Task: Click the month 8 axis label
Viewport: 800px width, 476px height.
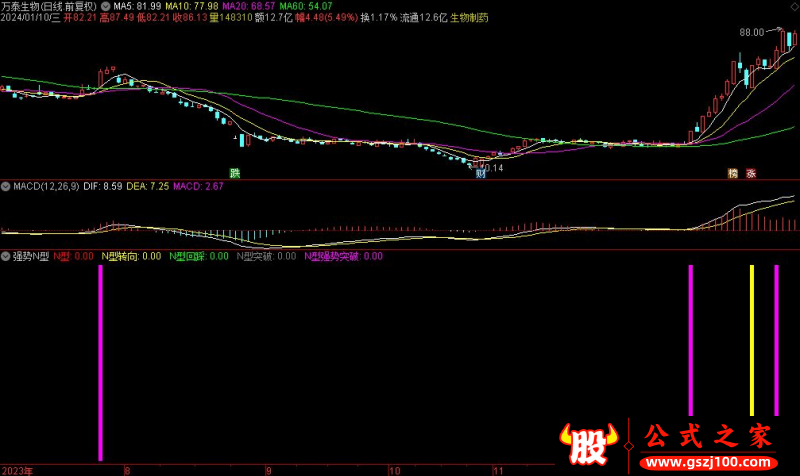Action: tap(127, 471)
